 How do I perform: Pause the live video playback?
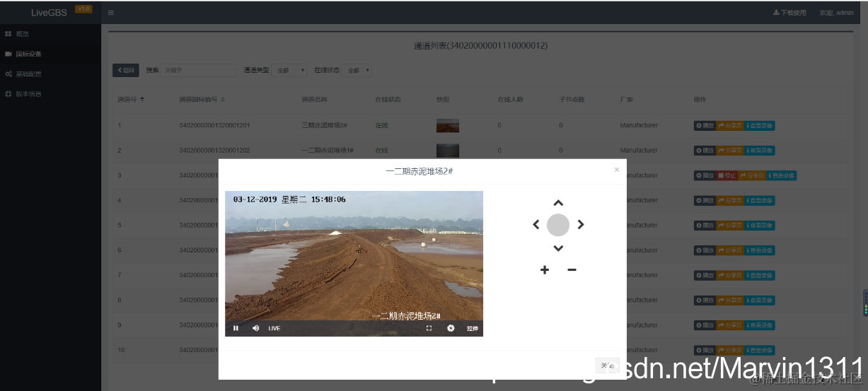(x=236, y=328)
